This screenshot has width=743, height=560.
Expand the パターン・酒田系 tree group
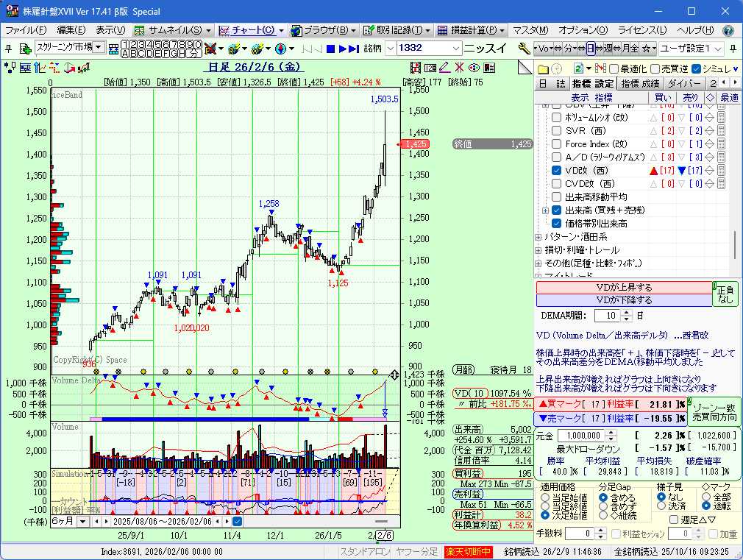(x=538, y=237)
